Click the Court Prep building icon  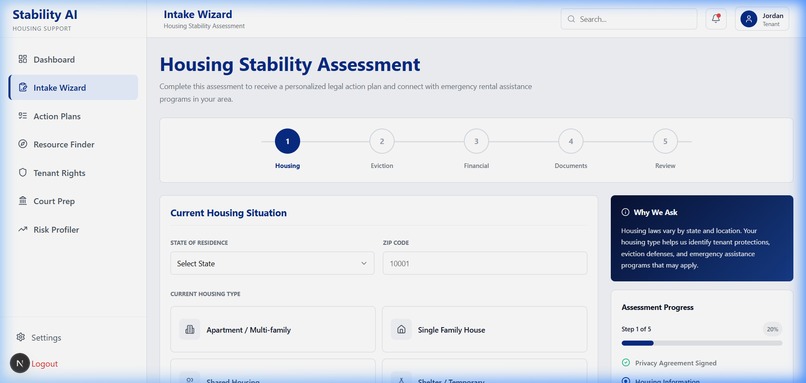click(23, 201)
